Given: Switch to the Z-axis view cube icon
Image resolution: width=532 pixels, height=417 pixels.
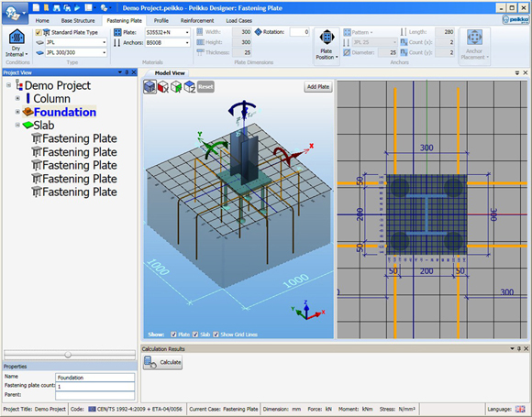Looking at the screenshot, I should pos(189,87).
